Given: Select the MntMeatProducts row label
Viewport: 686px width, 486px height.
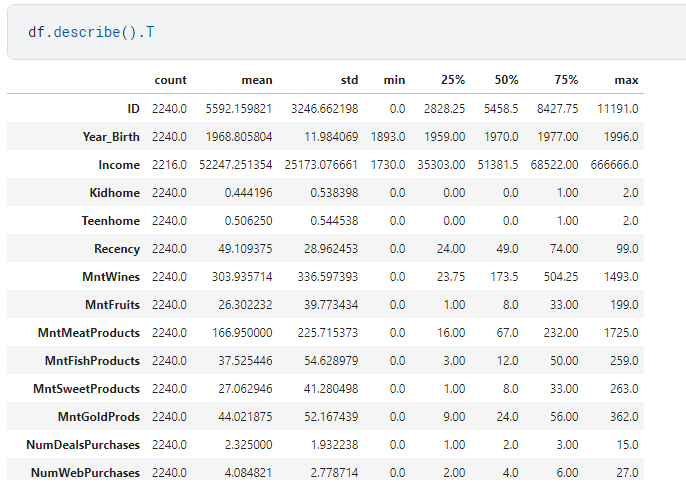Looking at the screenshot, I should point(91,332).
